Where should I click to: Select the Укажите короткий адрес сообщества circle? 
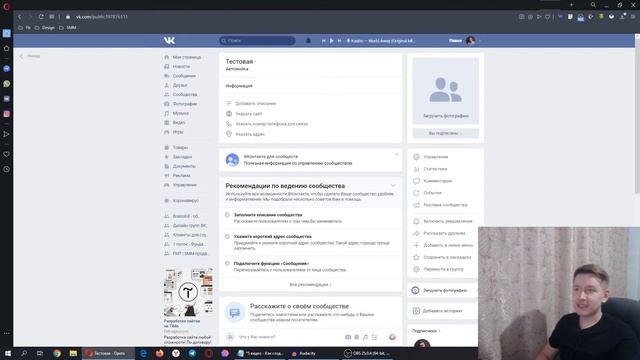[227, 236]
